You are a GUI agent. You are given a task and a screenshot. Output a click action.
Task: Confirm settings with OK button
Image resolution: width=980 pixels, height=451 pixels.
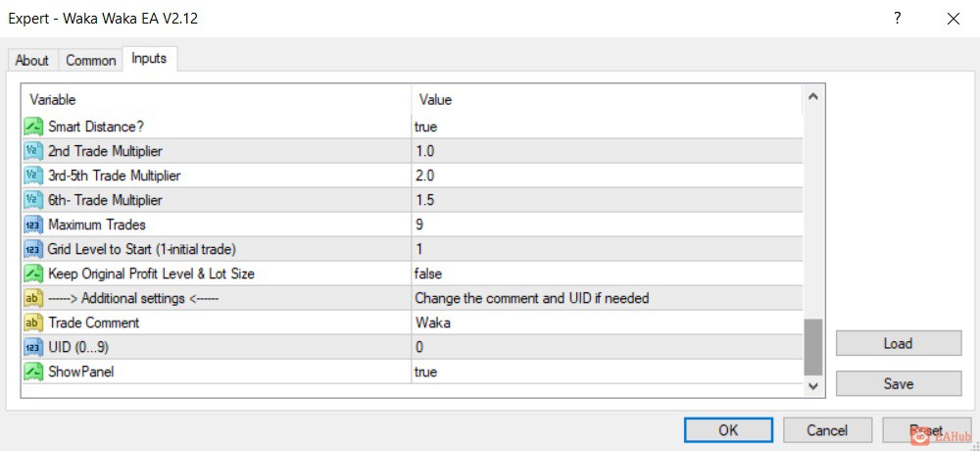tap(728, 430)
